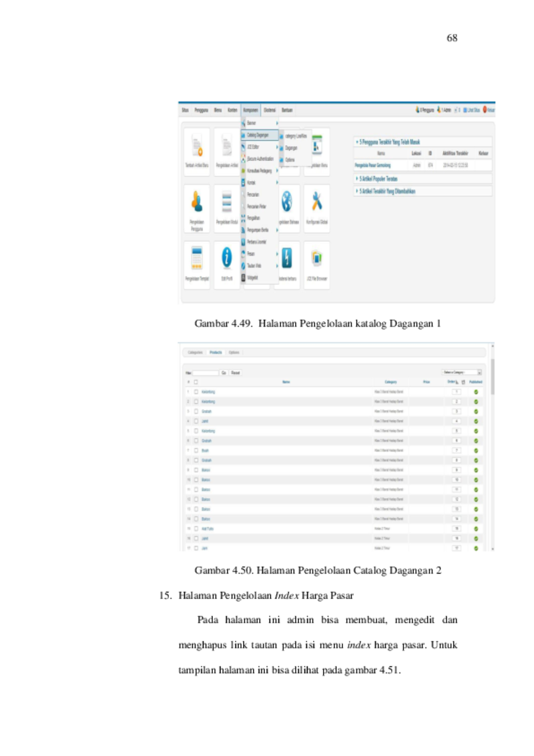Open the Pengelolaan Pengguna quick icon
534x756 pixels.
click(x=197, y=208)
